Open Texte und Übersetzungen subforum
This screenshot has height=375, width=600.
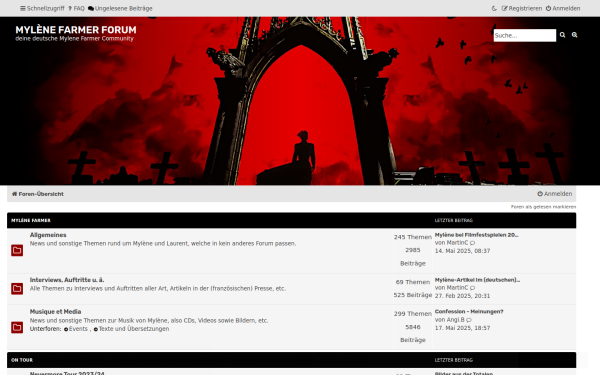click(131, 329)
